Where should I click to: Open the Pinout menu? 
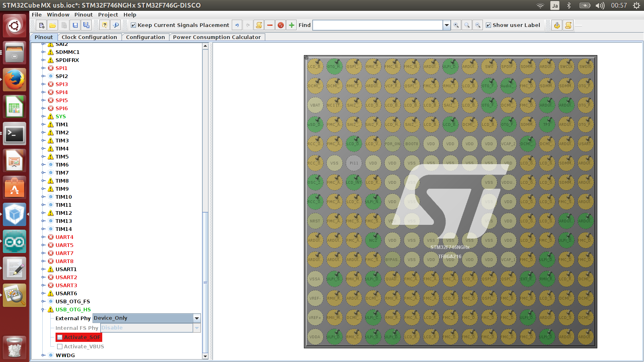83,14
